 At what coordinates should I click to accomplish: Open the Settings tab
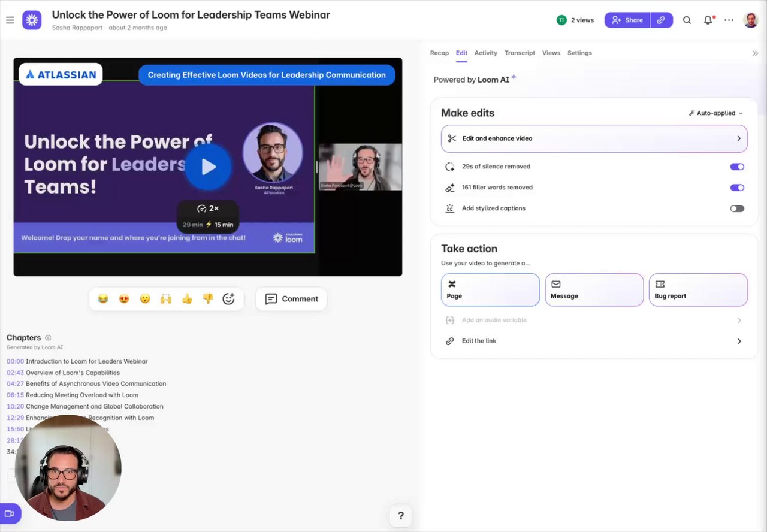[x=579, y=53]
